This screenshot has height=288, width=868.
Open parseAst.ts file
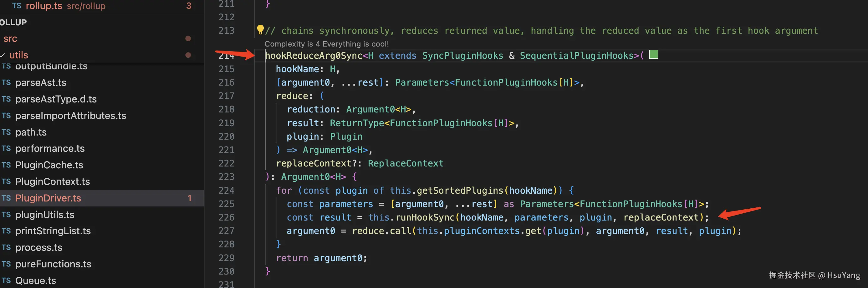coord(41,82)
